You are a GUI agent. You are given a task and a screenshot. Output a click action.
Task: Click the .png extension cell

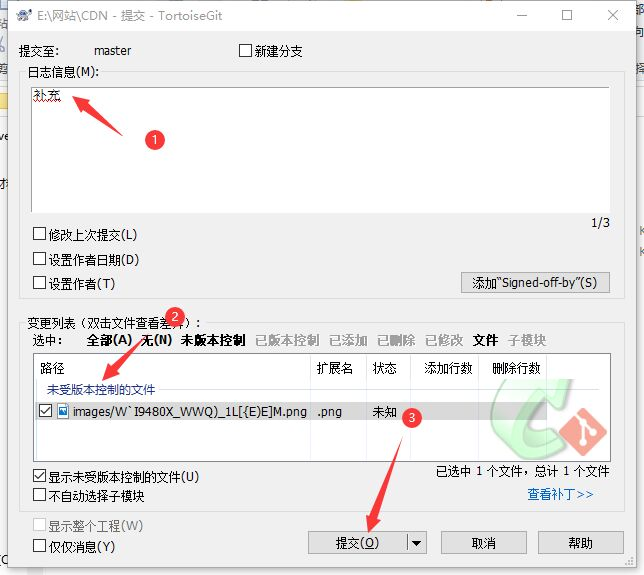[329, 412]
